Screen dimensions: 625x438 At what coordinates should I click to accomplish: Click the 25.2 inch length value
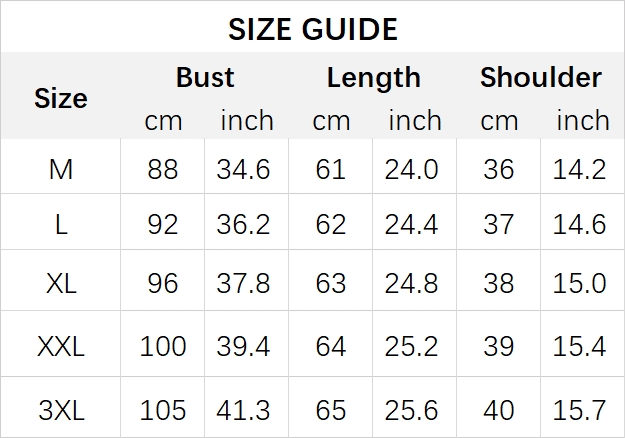pyautogui.click(x=411, y=347)
